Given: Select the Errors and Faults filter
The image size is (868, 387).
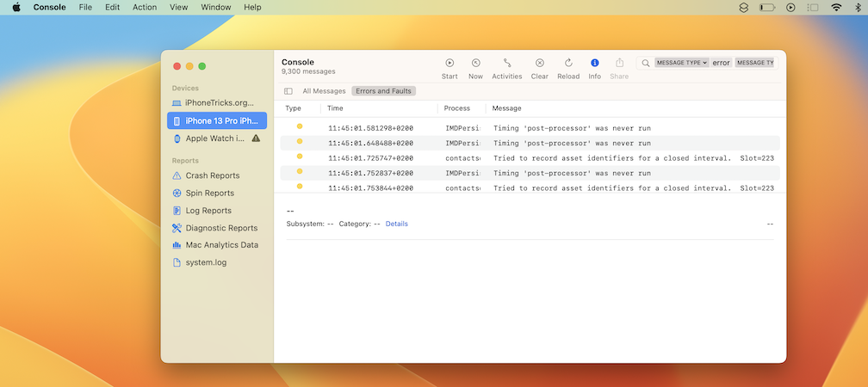Looking at the screenshot, I should tap(383, 91).
